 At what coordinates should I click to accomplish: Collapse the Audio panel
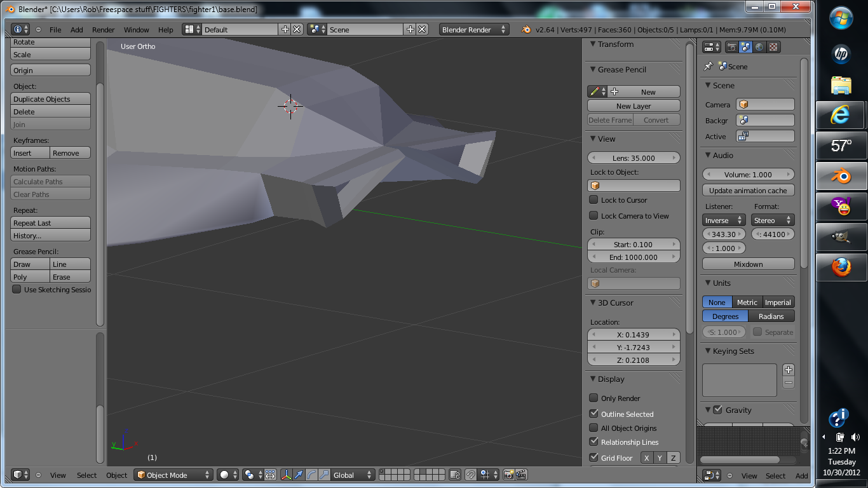[x=707, y=155]
